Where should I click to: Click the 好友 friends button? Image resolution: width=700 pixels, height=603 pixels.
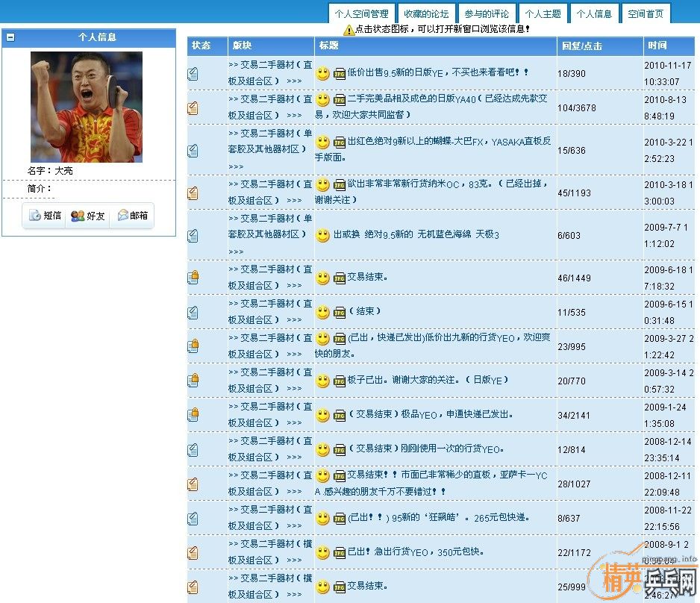(x=88, y=216)
